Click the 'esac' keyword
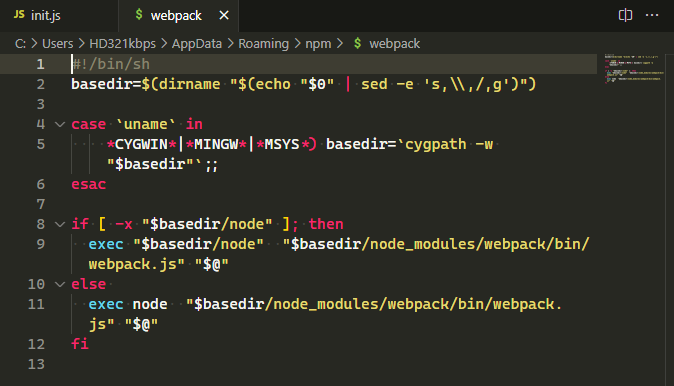The image size is (674, 386). point(89,184)
